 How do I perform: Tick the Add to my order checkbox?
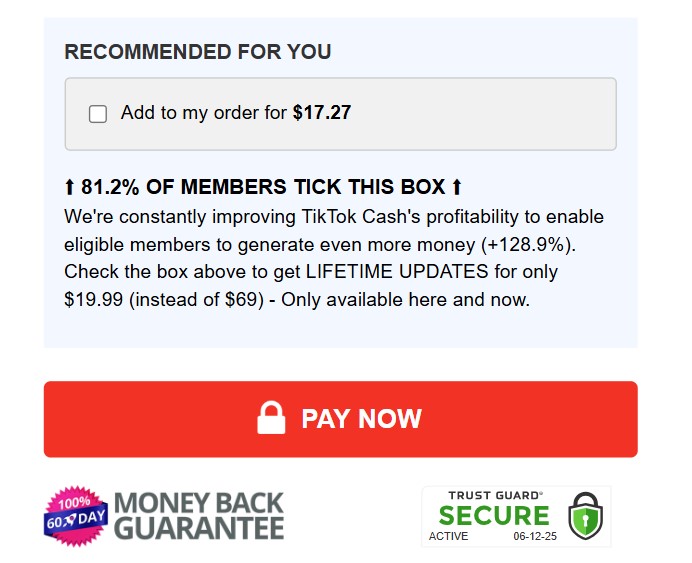pyautogui.click(x=98, y=114)
